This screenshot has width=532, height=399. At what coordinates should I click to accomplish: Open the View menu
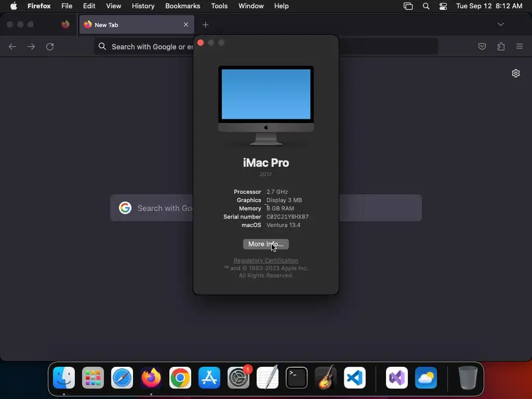[113, 6]
